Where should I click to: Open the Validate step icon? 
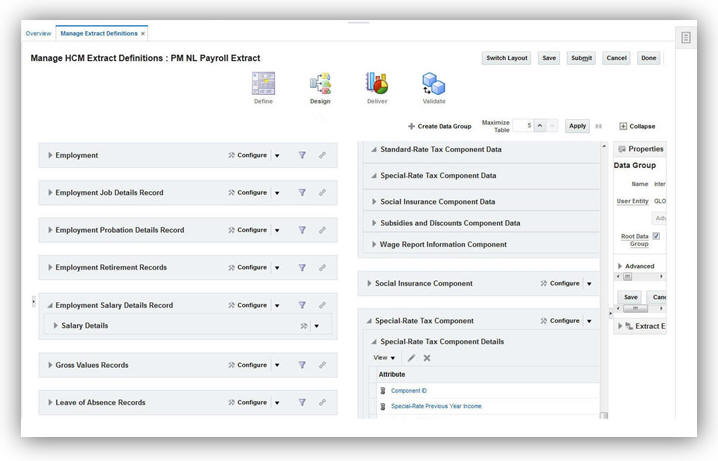(434, 84)
